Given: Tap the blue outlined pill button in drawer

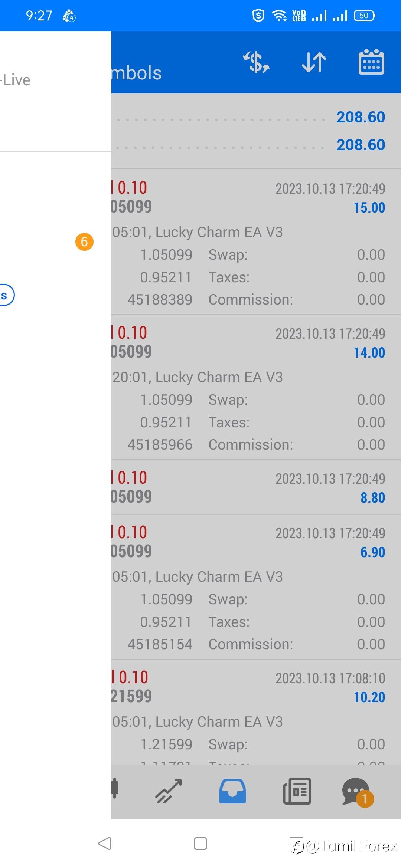Looking at the screenshot, I should coord(5,295).
